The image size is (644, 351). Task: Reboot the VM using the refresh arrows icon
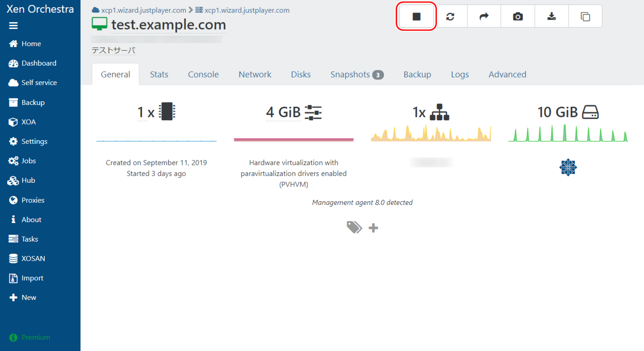pos(450,16)
